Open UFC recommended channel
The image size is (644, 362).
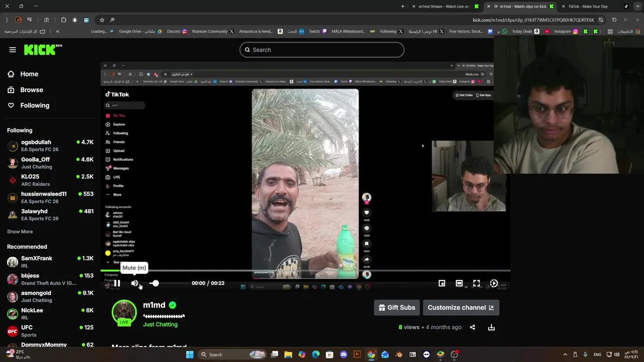coord(50,331)
